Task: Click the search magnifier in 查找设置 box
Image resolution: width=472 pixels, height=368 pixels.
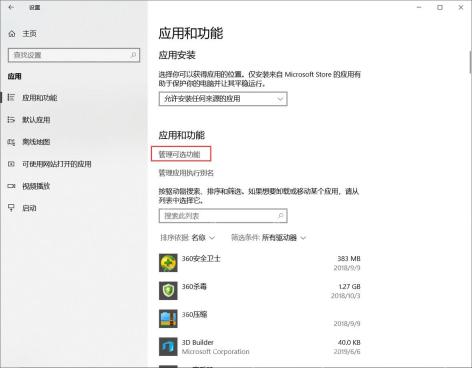Action: [x=133, y=55]
